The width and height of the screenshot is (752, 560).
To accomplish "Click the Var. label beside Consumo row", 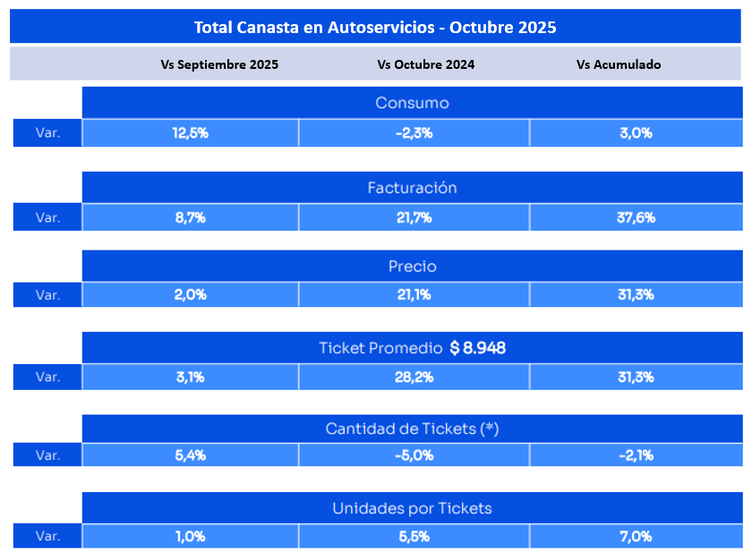I will coord(47,132).
